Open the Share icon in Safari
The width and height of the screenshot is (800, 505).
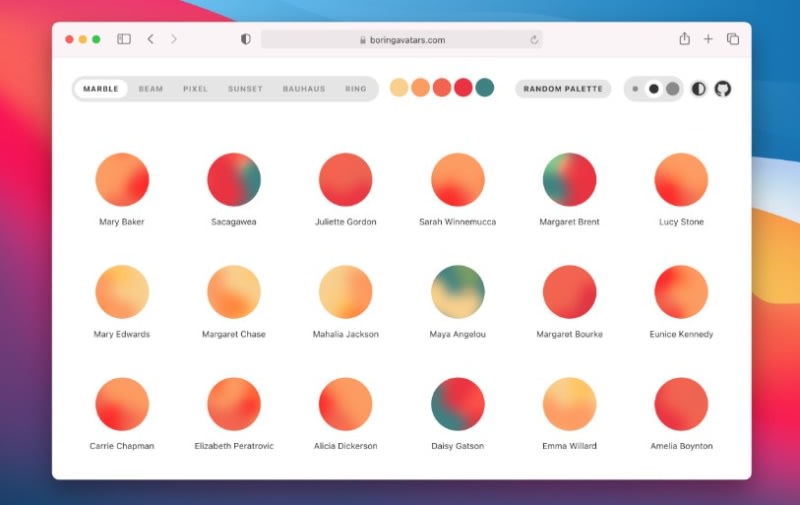pyautogui.click(x=684, y=39)
